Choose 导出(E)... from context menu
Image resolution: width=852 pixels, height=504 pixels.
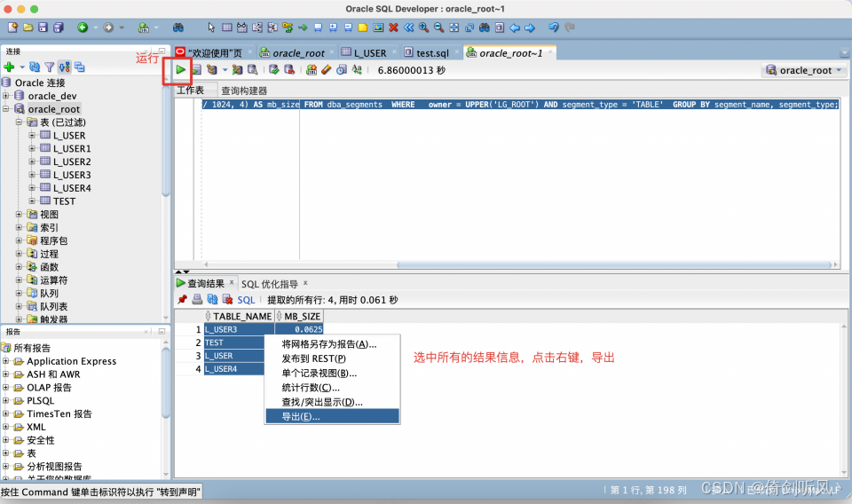(x=332, y=416)
